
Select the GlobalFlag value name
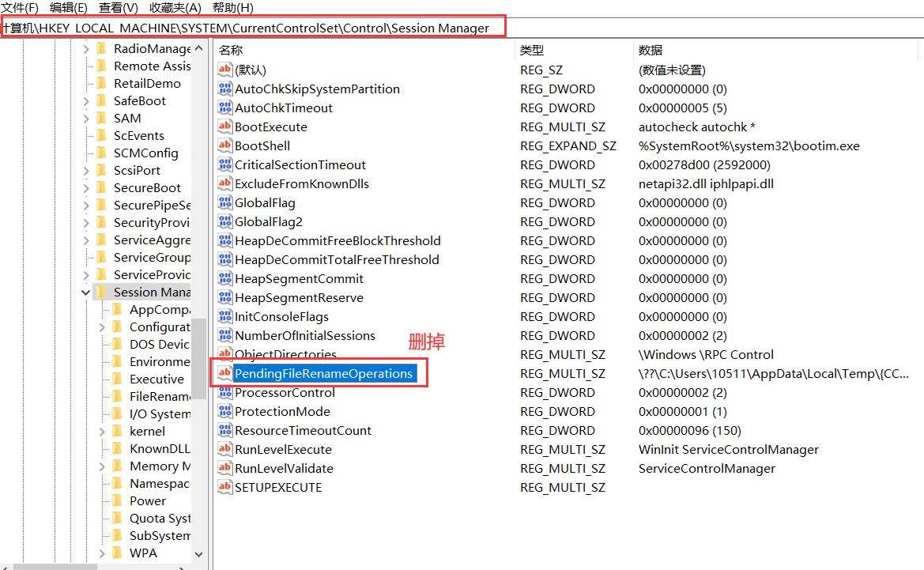tap(265, 202)
